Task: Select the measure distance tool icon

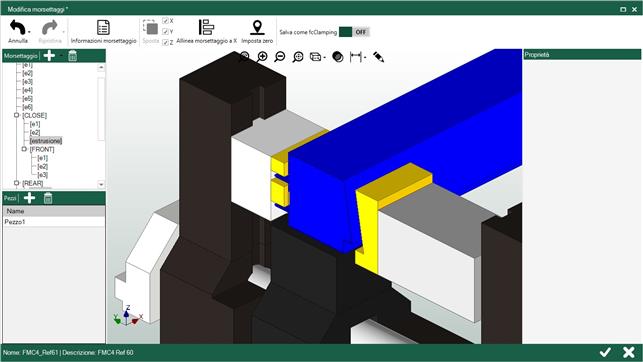Action: click(356, 57)
